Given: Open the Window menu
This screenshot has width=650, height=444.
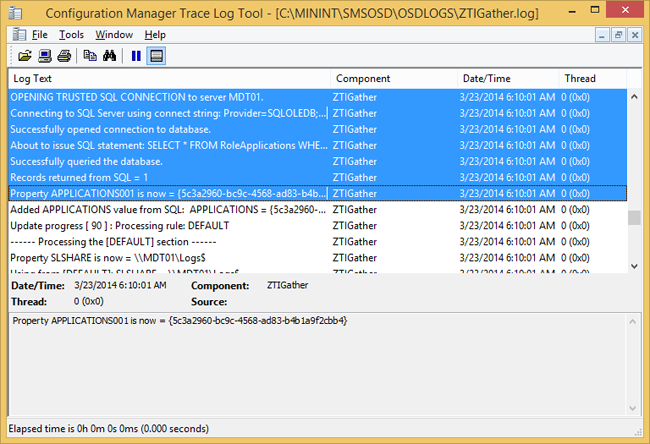Looking at the screenshot, I should tap(114, 34).
